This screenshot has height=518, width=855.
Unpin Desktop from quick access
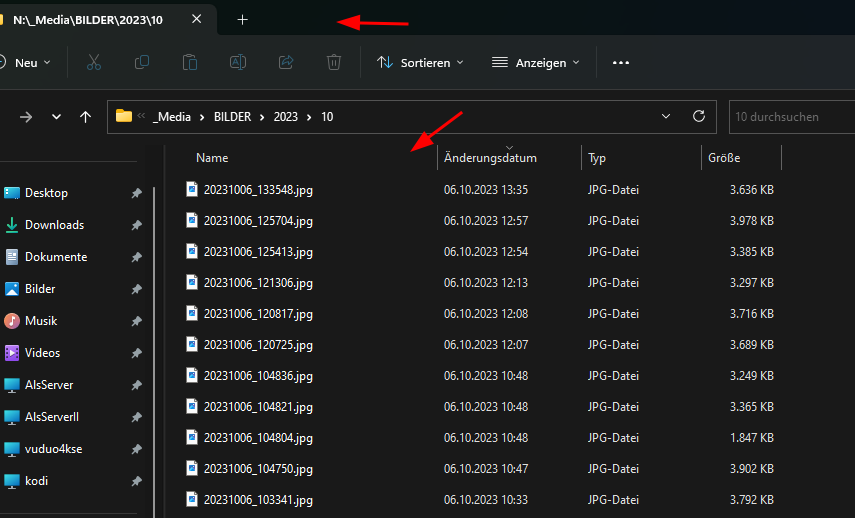point(136,193)
